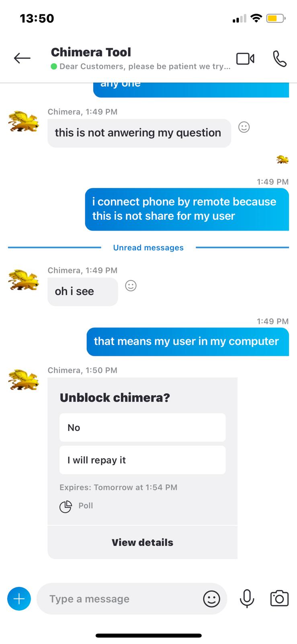
Task: Go back using the left arrow
Action: (x=22, y=58)
